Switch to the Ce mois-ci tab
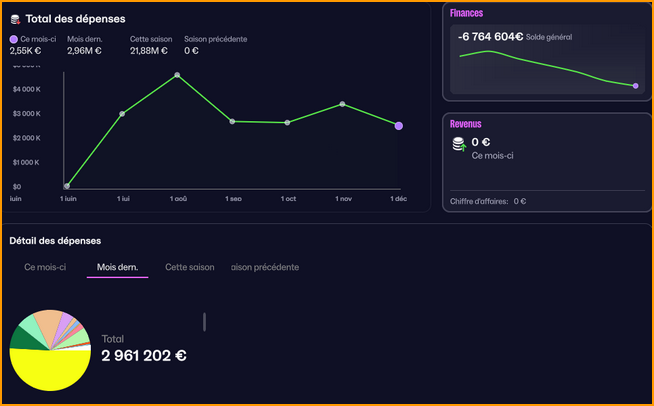The width and height of the screenshot is (654, 406). (x=45, y=267)
